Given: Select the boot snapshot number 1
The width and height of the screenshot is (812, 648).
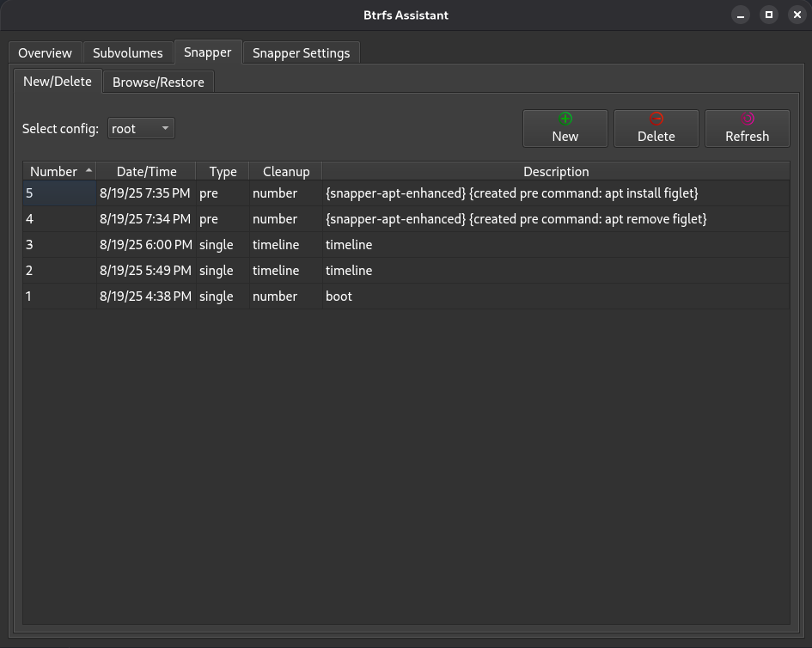Looking at the screenshot, I should pos(339,296).
